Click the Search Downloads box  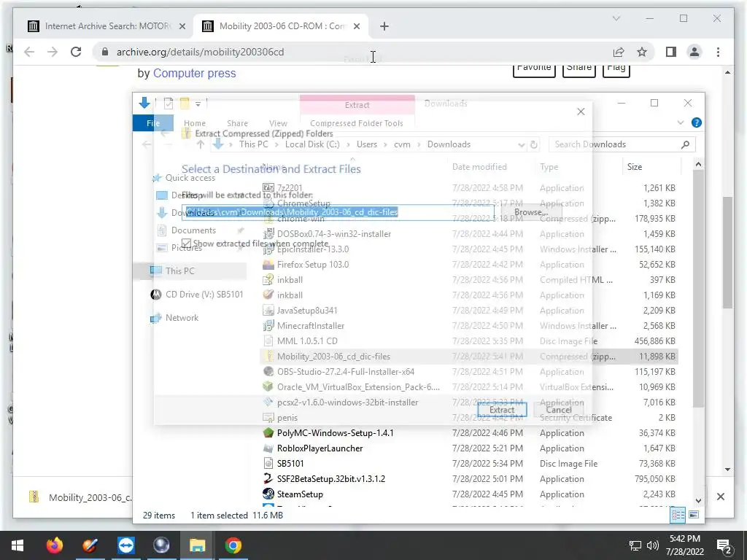(622, 144)
